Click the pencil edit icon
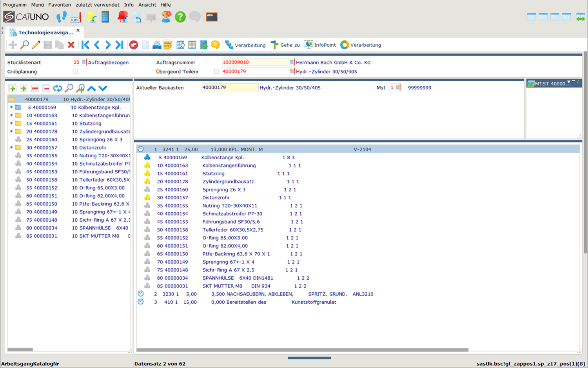The width and height of the screenshot is (588, 368). click(36, 45)
